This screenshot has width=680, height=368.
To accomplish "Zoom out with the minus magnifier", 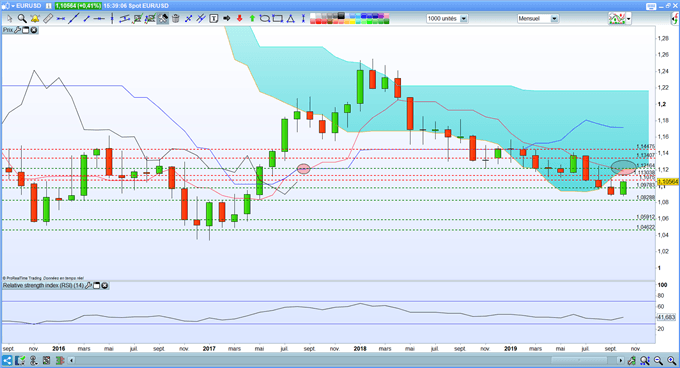I will [x=658, y=360].
